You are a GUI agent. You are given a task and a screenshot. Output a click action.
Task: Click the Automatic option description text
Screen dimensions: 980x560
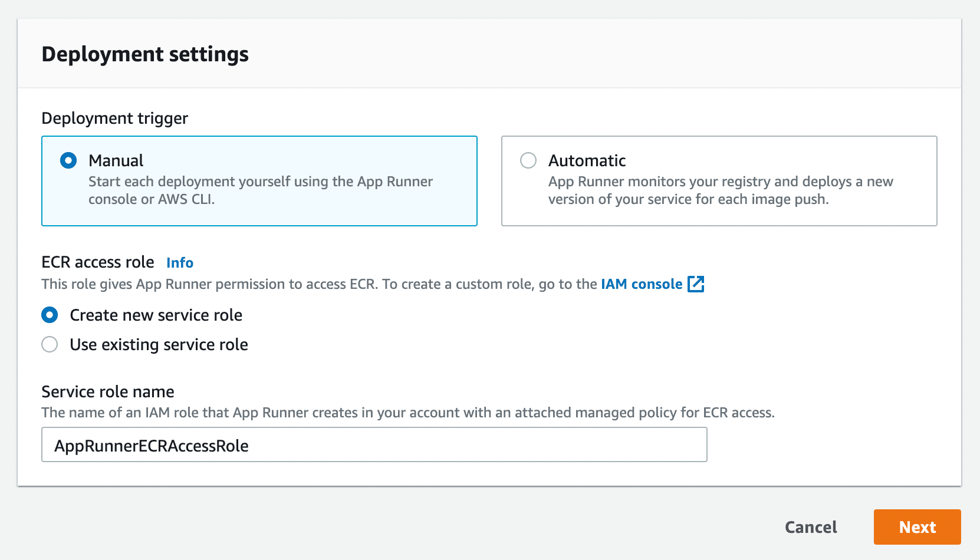(721, 190)
